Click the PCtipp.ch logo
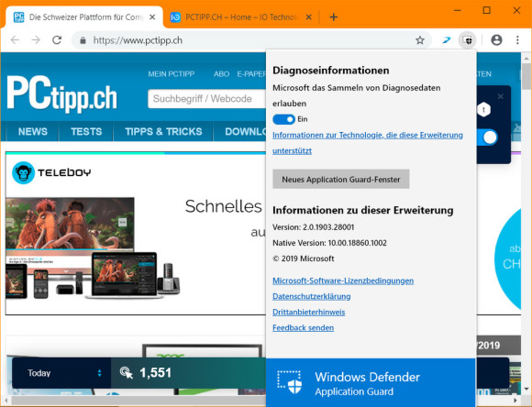 61,94
